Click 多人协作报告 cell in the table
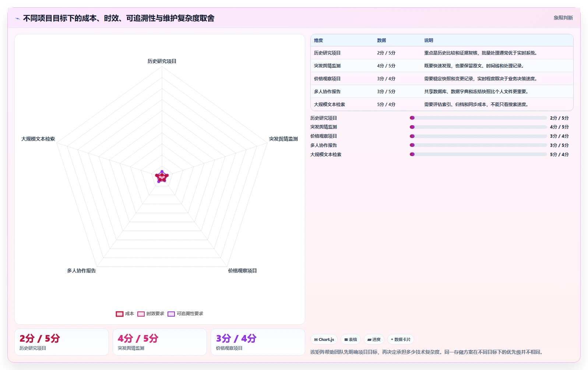Viewport: 588px width, 370px height. (327, 92)
